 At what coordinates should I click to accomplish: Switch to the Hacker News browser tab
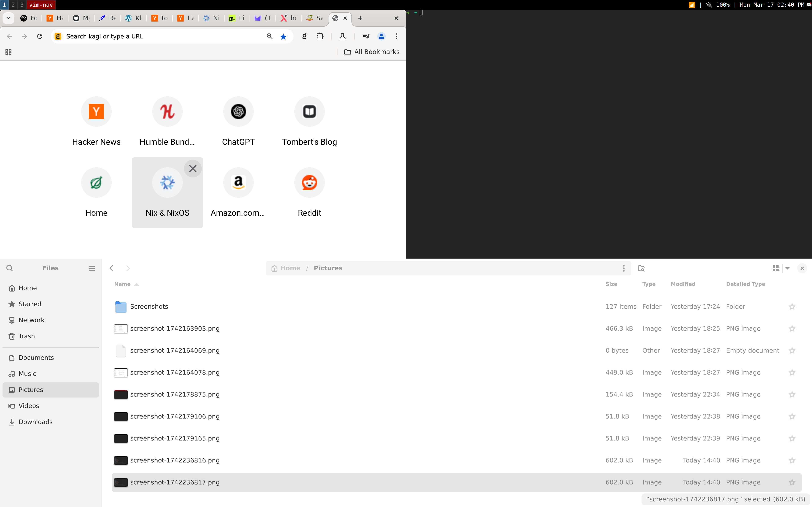coord(55,18)
